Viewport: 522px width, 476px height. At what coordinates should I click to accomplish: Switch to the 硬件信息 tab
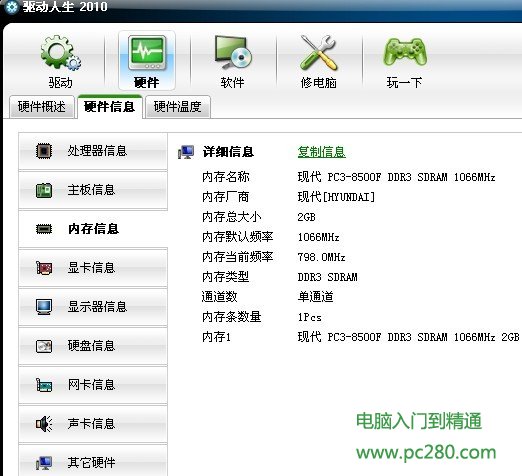[x=110, y=107]
